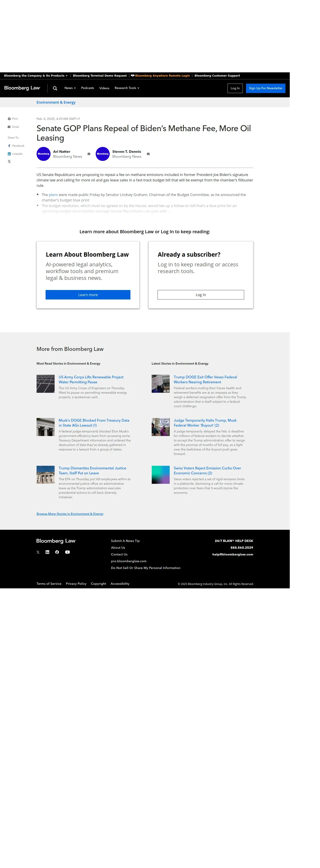320x868 pixels.
Task: Click the Treasury columns story thumbnail
Action: click(46, 427)
